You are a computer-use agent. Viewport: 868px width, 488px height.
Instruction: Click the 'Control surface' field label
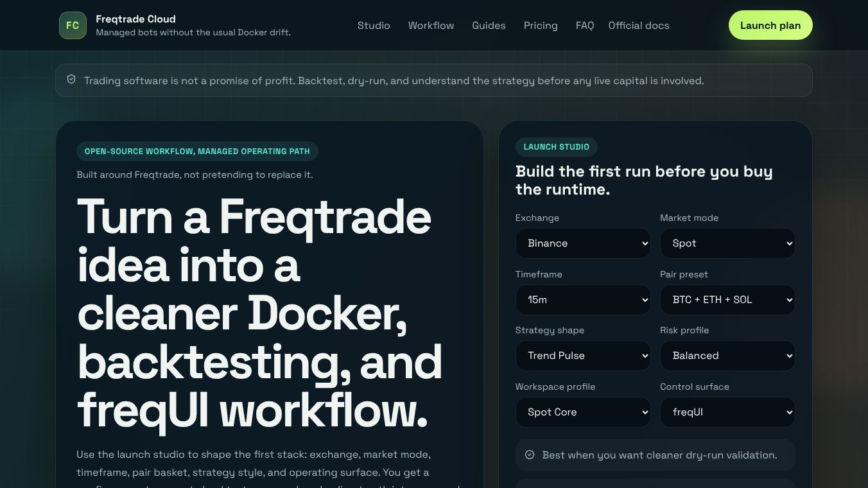click(695, 387)
